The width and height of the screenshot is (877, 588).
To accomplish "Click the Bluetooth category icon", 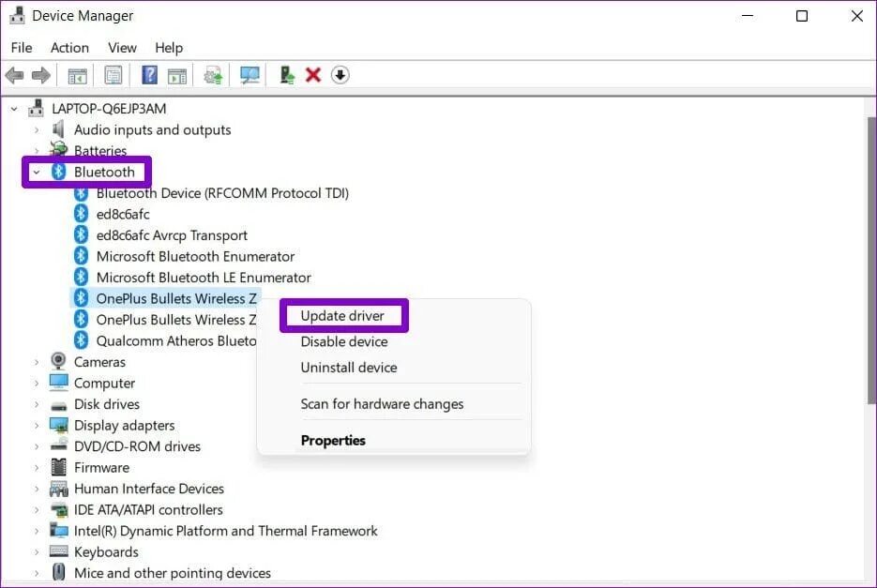I will tap(59, 172).
